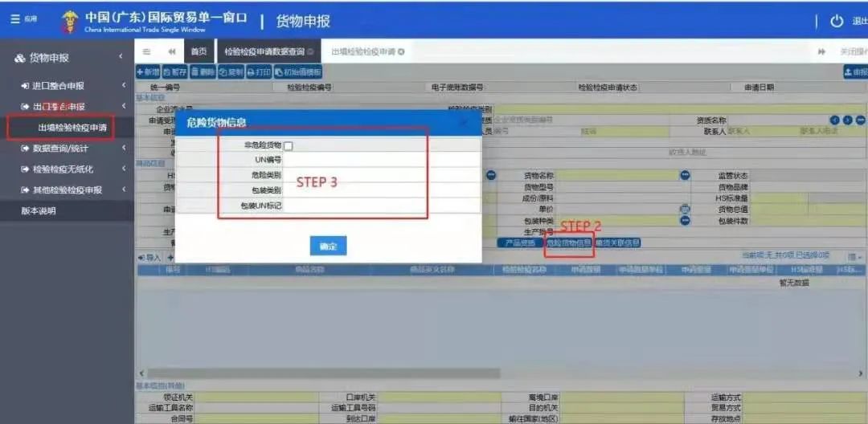Click the 包装UN标记 input field
Screen dimensions: 868x424
click(x=381, y=205)
